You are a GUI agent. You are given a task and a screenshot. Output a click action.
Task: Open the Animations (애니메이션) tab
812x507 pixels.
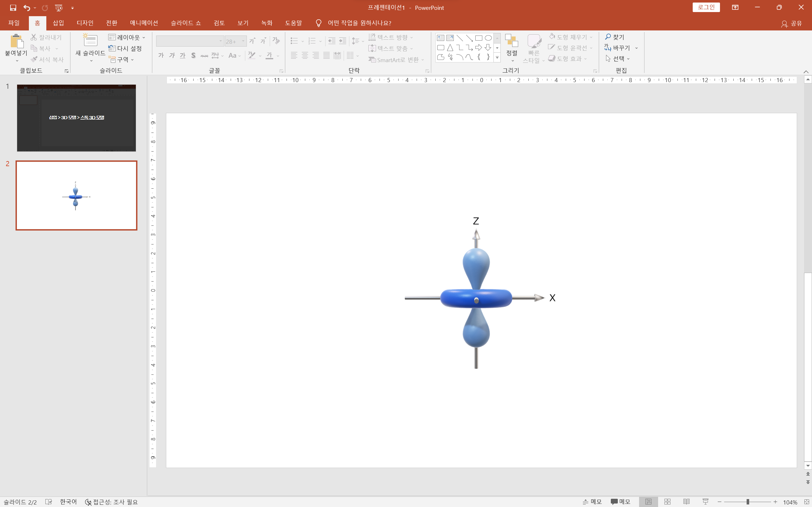144,23
